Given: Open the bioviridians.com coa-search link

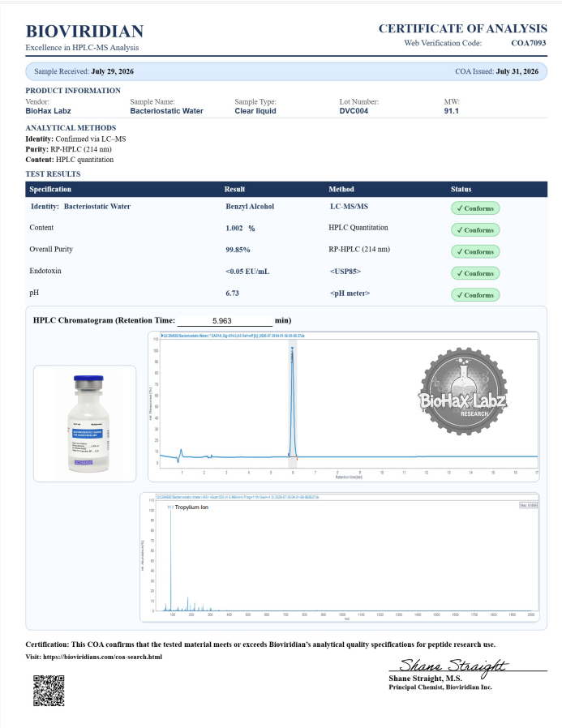Looking at the screenshot, I should [102, 657].
